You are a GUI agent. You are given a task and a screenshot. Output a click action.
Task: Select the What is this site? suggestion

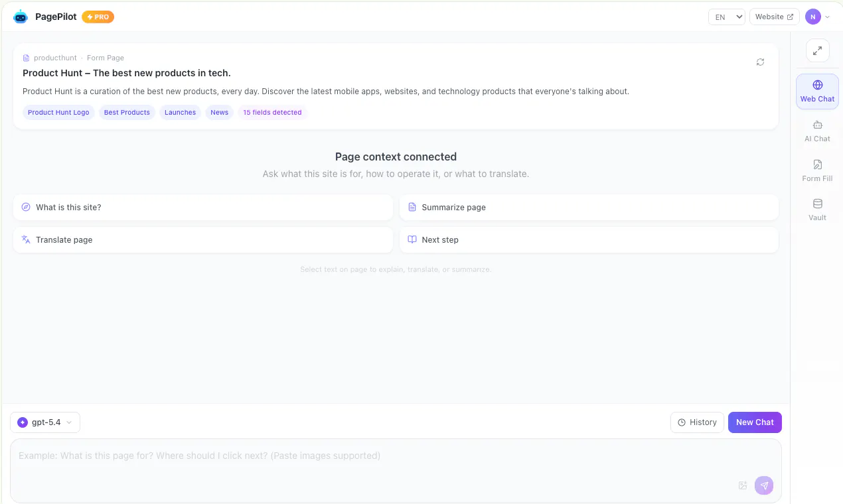(203, 207)
